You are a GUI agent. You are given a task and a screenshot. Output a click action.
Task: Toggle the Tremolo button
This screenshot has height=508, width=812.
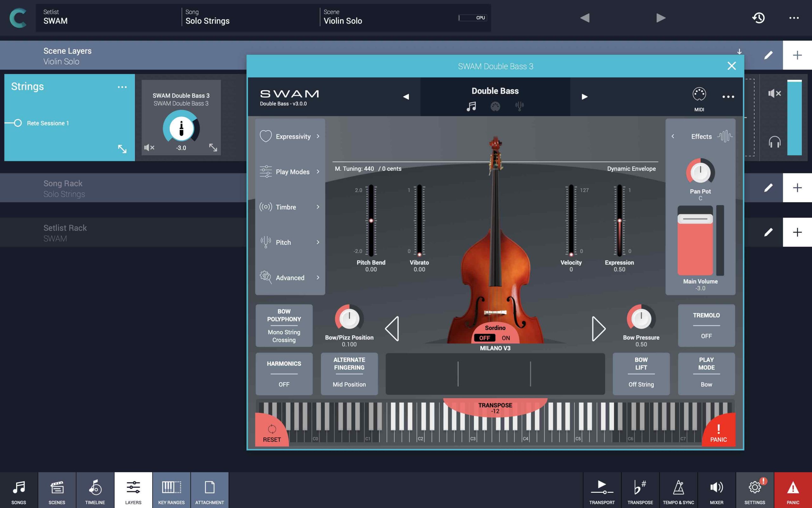[x=706, y=325]
